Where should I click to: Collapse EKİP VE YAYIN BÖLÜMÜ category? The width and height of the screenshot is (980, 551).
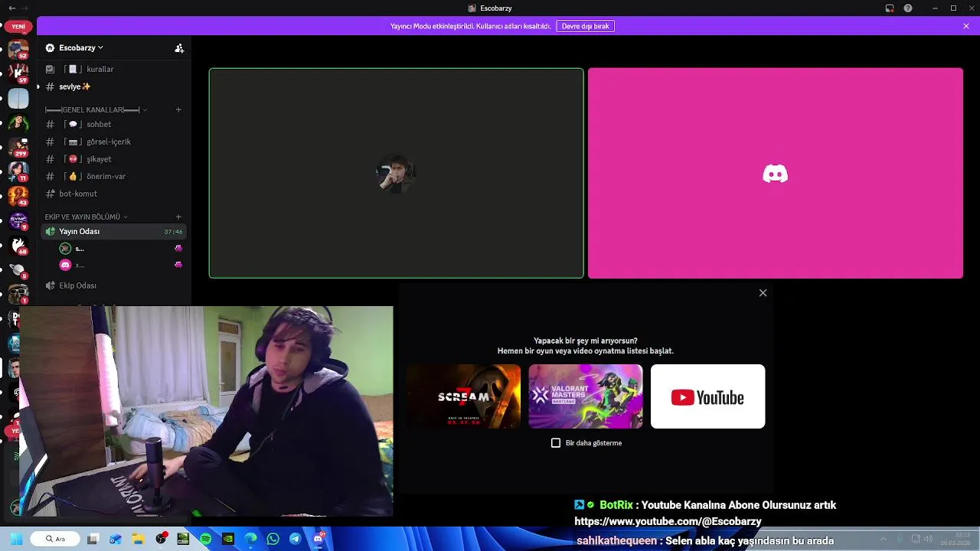click(86, 217)
